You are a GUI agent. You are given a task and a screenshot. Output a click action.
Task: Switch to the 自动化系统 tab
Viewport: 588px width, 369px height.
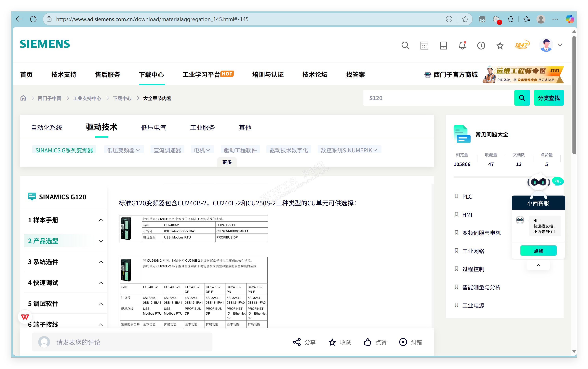click(47, 127)
